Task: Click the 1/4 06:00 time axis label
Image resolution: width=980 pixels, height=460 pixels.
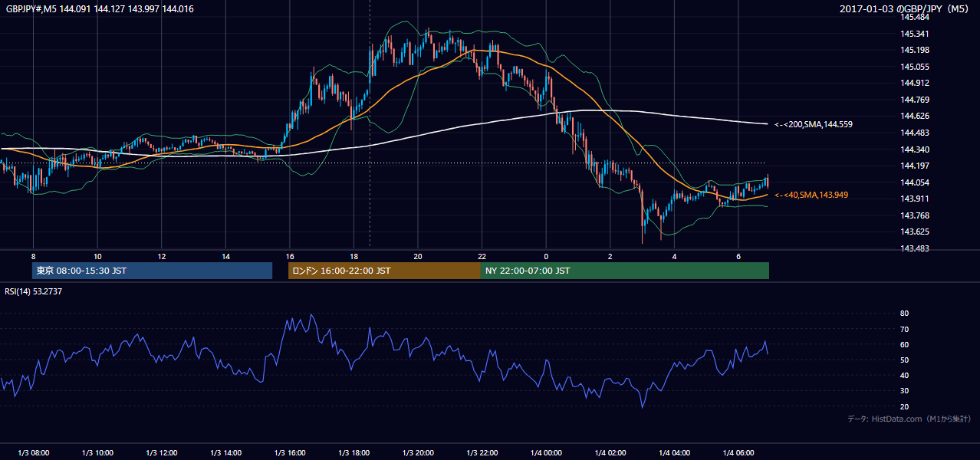Action: point(738,453)
